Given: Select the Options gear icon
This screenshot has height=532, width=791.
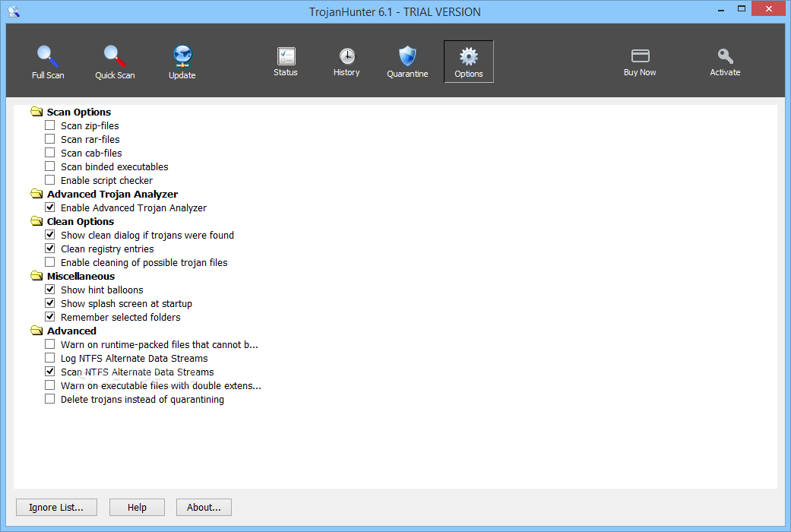Looking at the screenshot, I should coord(469,62).
